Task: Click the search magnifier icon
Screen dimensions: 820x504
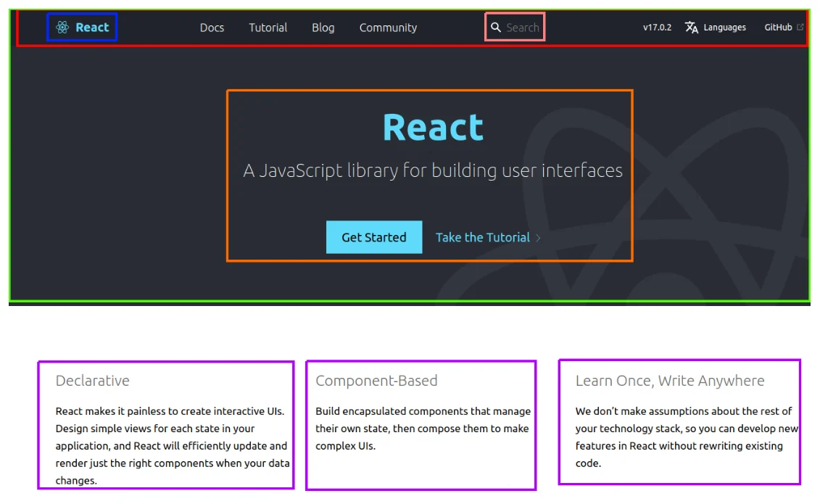Action: click(496, 27)
